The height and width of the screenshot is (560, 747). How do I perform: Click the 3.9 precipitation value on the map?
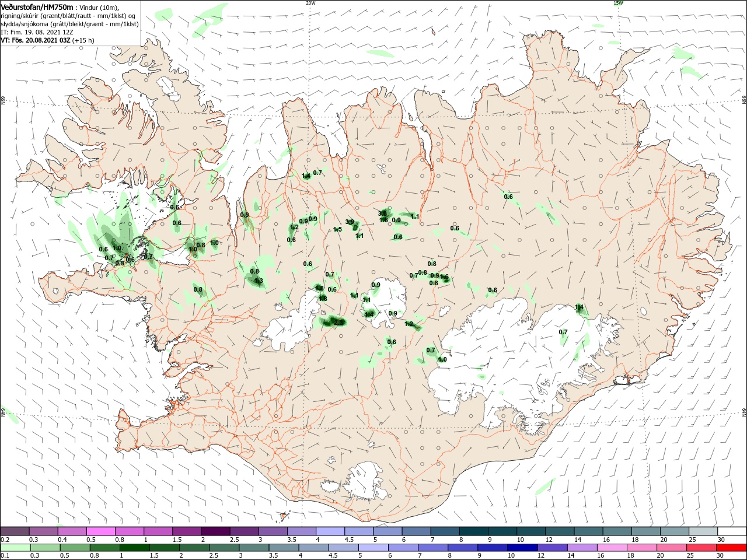[x=350, y=222]
